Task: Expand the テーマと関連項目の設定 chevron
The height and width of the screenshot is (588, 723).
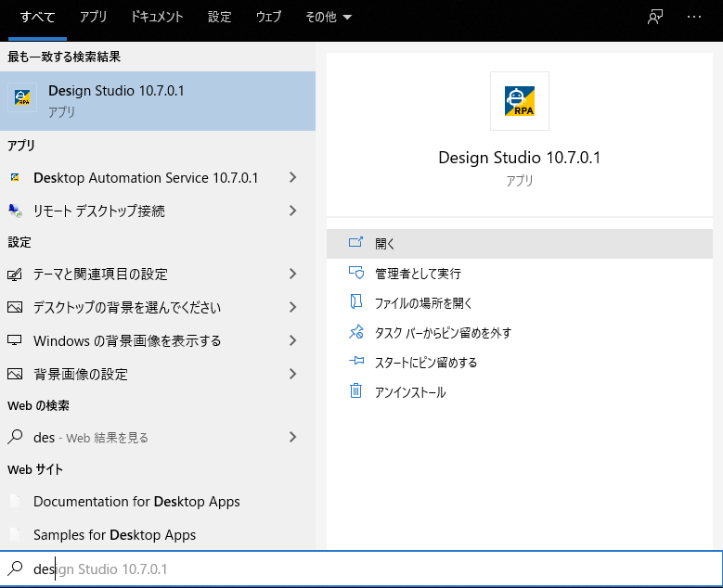Action: point(292,274)
